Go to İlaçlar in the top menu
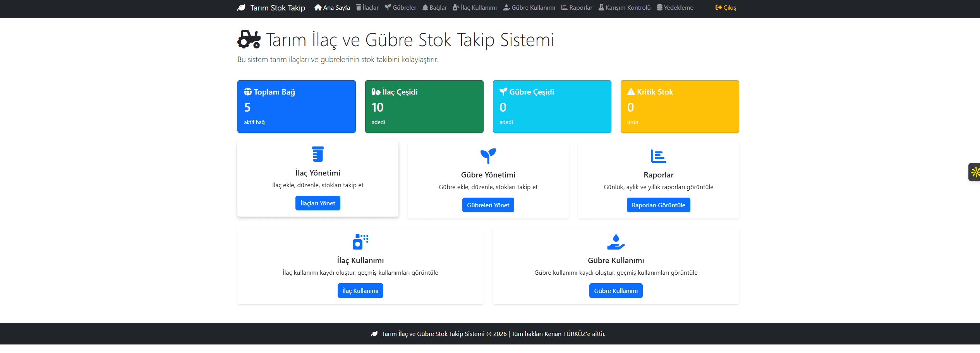Image resolution: width=980 pixels, height=353 pixels. [x=367, y=8]
